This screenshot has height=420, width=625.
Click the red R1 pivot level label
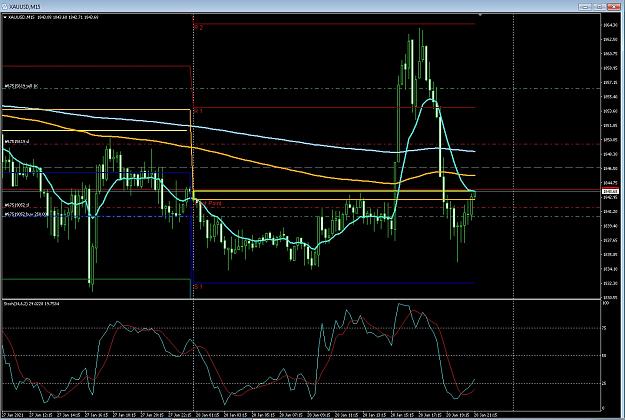199,111
